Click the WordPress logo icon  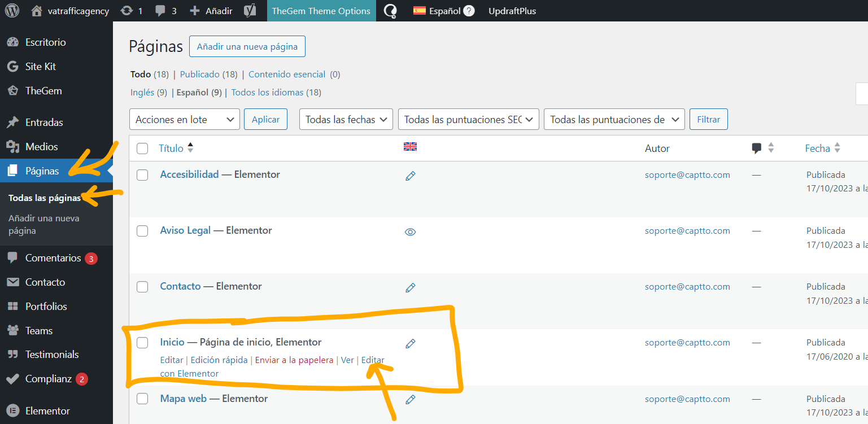coord(12,11)
